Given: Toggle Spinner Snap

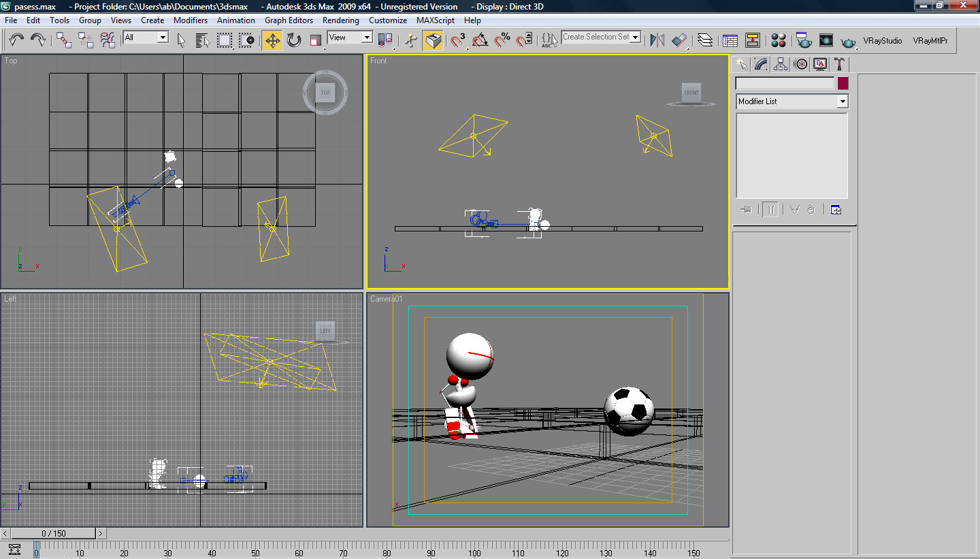Looking at the screenshot, I should (524, 40).
